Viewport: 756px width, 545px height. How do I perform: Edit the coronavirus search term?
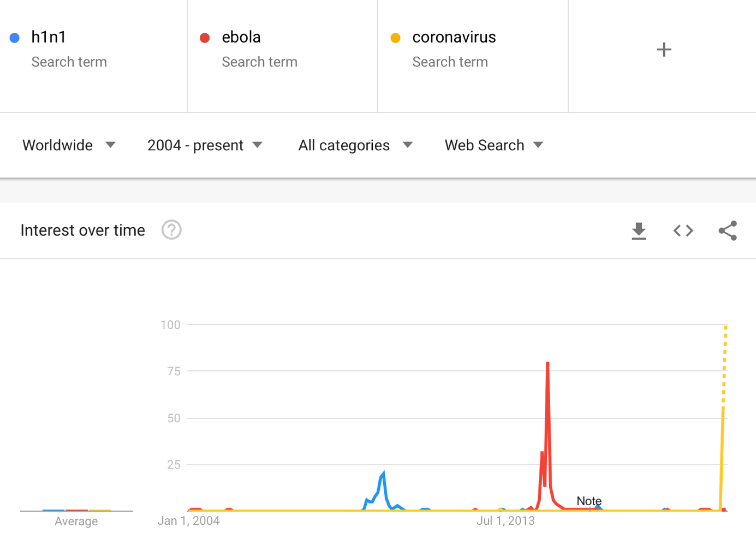point(454,37)
